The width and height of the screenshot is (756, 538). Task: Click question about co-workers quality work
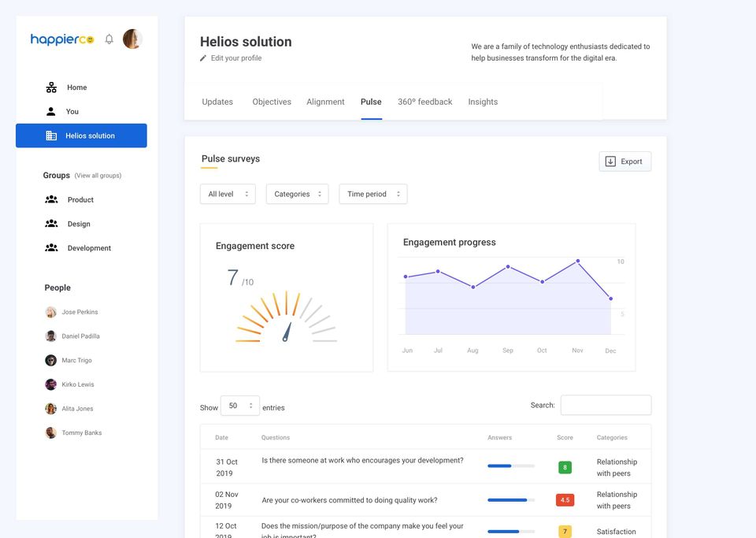tap(350, 500)
